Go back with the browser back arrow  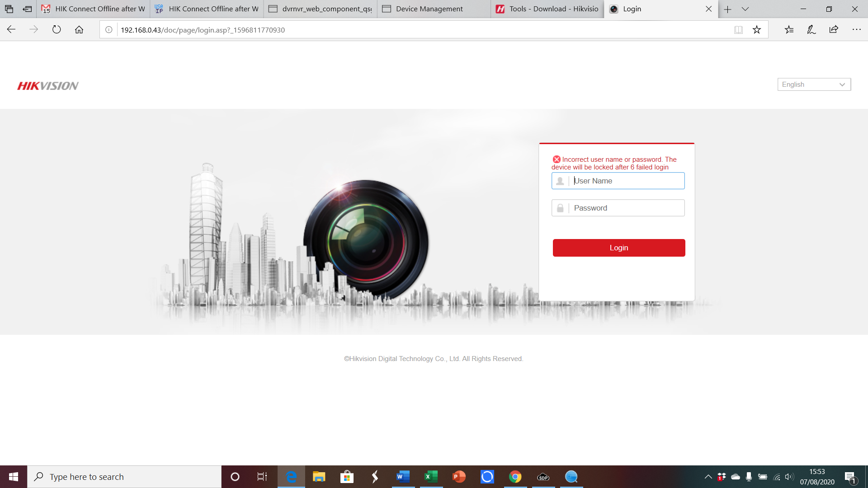(11, 30)
